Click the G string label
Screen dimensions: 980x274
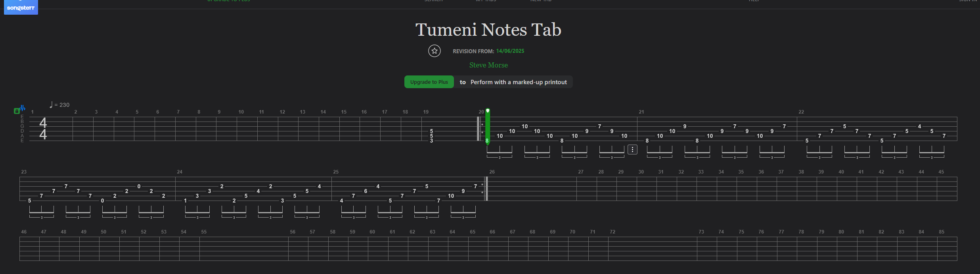(22, 126)
